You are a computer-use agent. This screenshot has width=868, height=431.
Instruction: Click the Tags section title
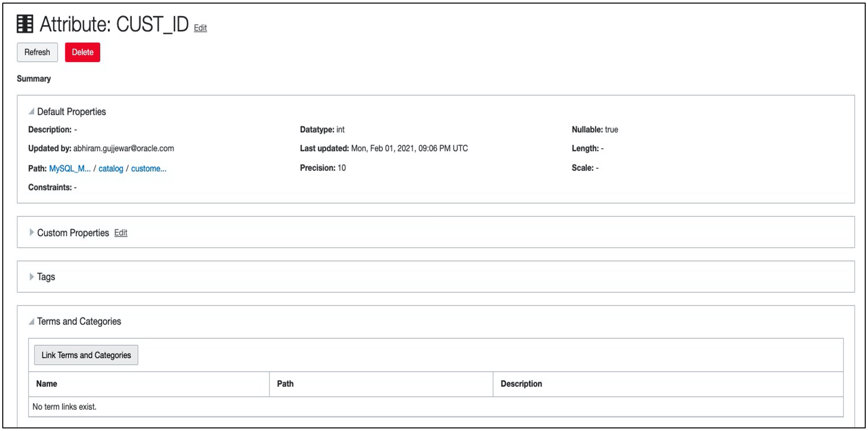(46, 277)
